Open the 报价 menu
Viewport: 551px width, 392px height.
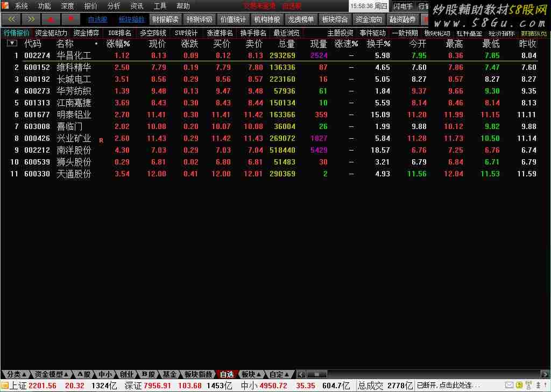(90, 6)
